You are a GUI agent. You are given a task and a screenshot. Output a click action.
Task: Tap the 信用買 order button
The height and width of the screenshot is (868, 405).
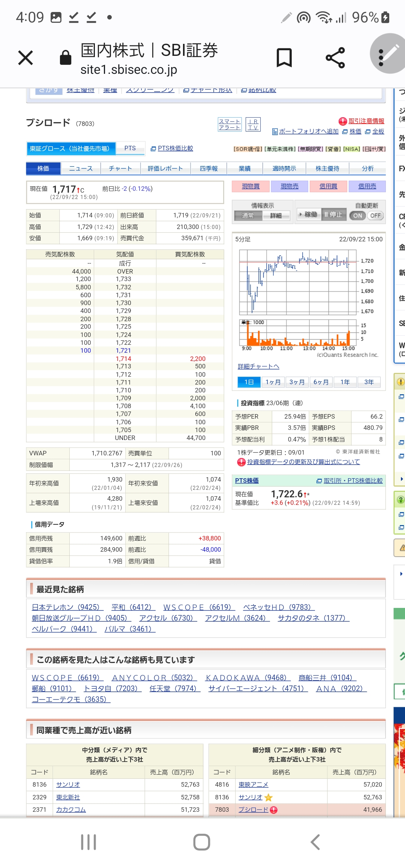pyautogui.click(x=328, y=186)
